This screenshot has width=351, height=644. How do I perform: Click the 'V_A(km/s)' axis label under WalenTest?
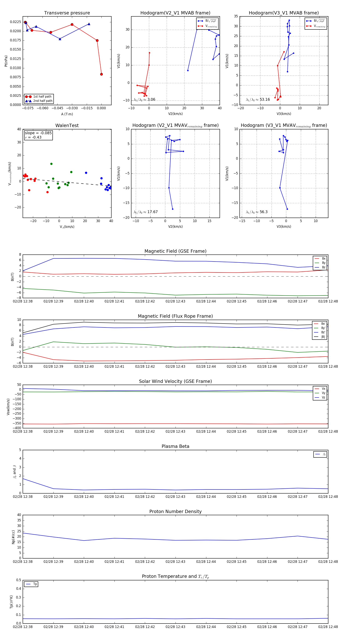pyautogui.click(x=67, y=227)
